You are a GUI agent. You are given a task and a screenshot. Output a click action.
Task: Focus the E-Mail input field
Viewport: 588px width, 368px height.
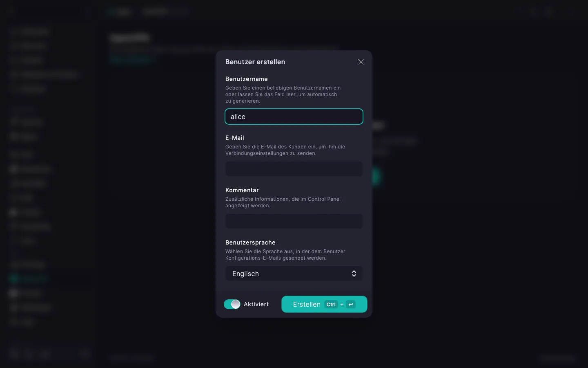tap(294, 169)
